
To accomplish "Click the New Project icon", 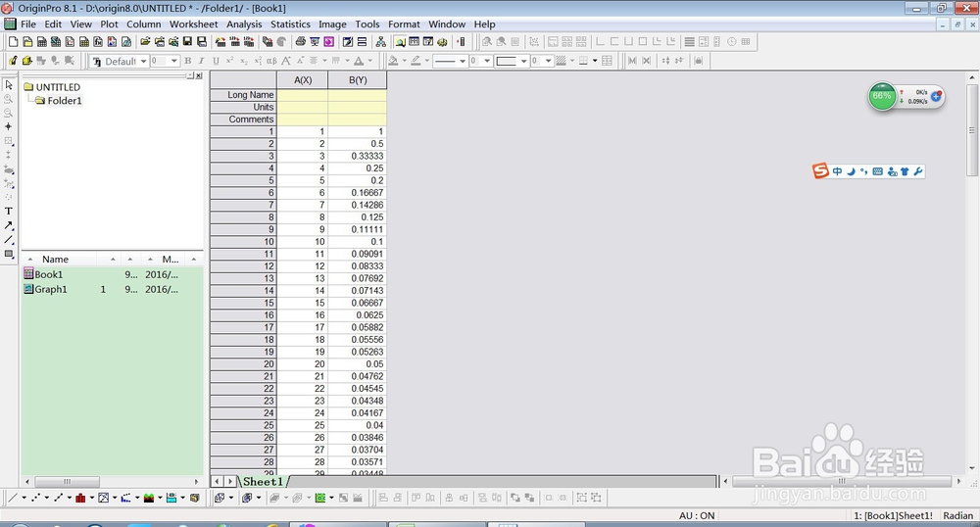I will [x=13, y=42].
